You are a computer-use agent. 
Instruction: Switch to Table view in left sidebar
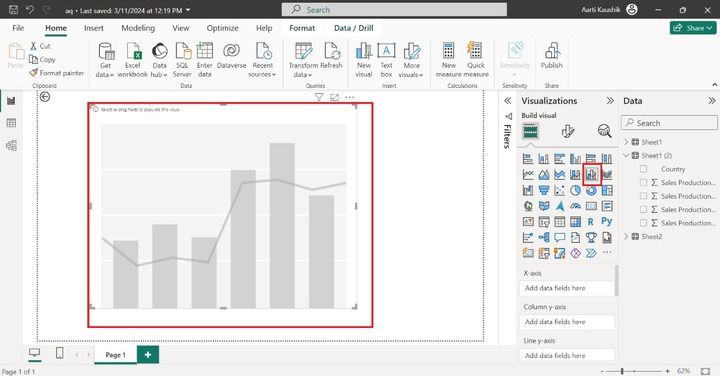pyautogui.click(x=11, y=123)
